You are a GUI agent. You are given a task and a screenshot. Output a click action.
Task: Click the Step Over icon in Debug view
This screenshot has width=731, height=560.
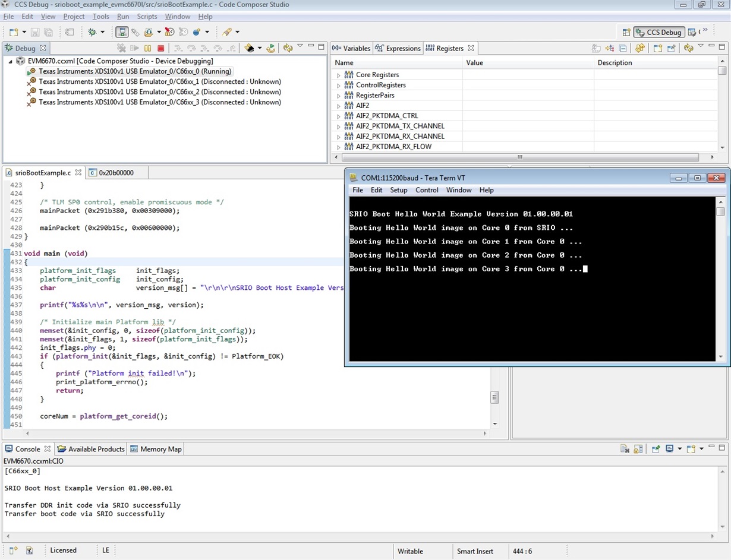point(191,48)
